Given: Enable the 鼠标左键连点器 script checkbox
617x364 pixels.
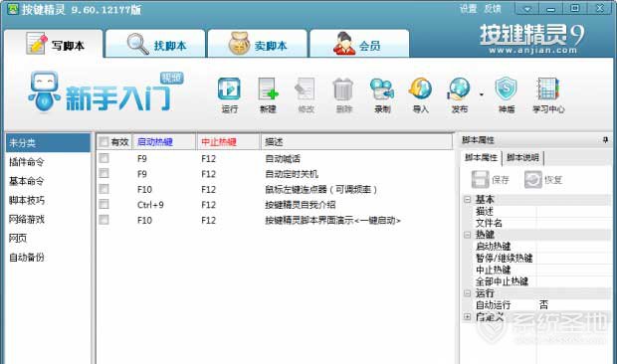Looking at the screenshot, I should 103,189.
